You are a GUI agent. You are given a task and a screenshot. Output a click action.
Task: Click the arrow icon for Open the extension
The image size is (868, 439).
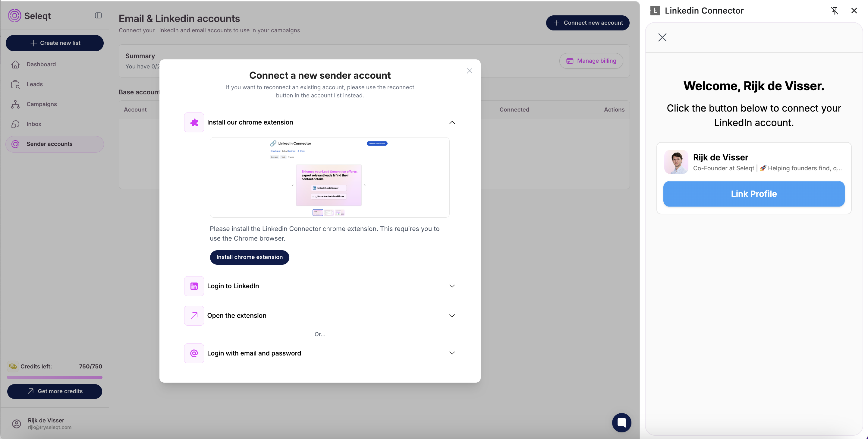[x=194, y=316]
